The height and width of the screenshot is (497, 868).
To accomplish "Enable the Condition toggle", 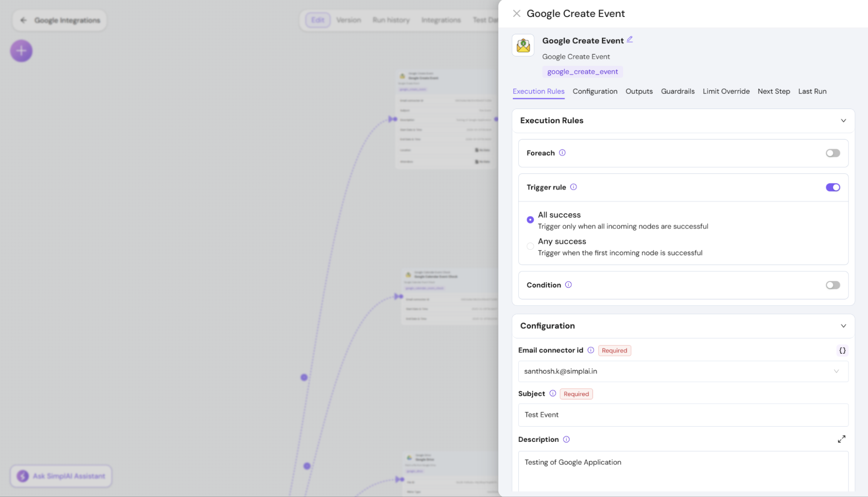I will coord(833,285).
